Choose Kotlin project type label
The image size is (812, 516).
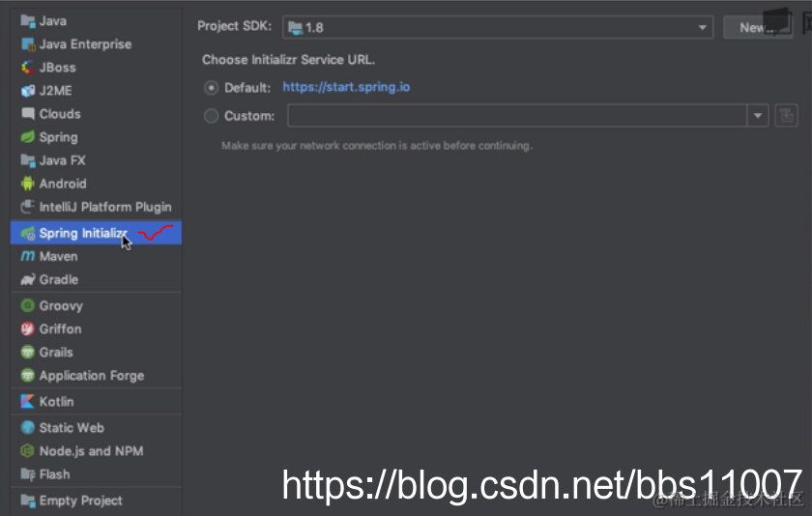click(x=56, y=401)
